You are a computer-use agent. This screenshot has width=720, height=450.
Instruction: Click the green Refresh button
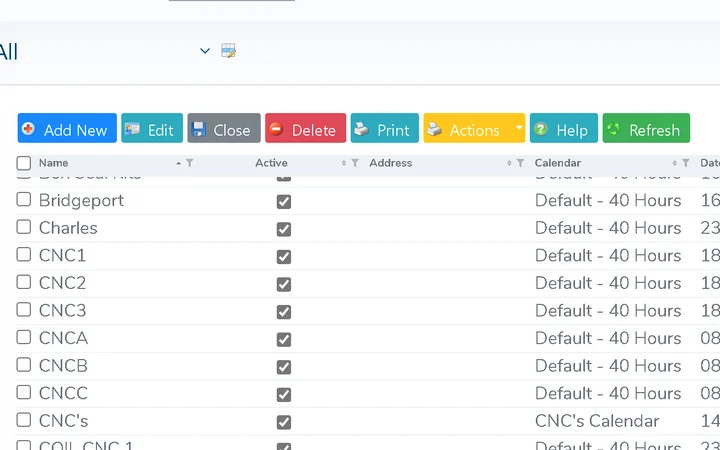[646, 128]
